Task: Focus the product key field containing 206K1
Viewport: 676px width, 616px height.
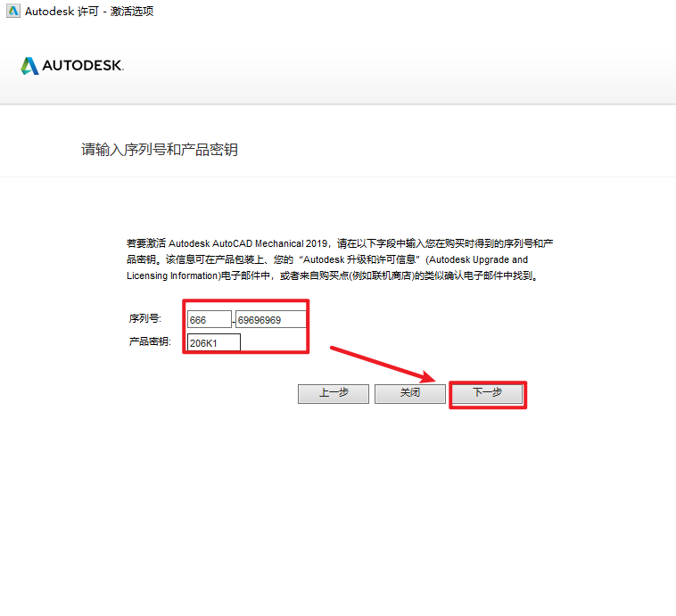Action: 213,343
